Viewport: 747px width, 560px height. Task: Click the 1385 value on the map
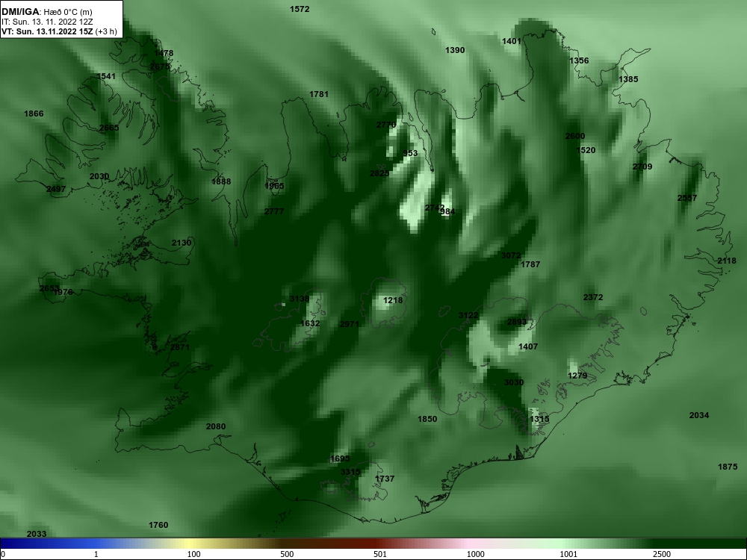click(x=628, y=79)
